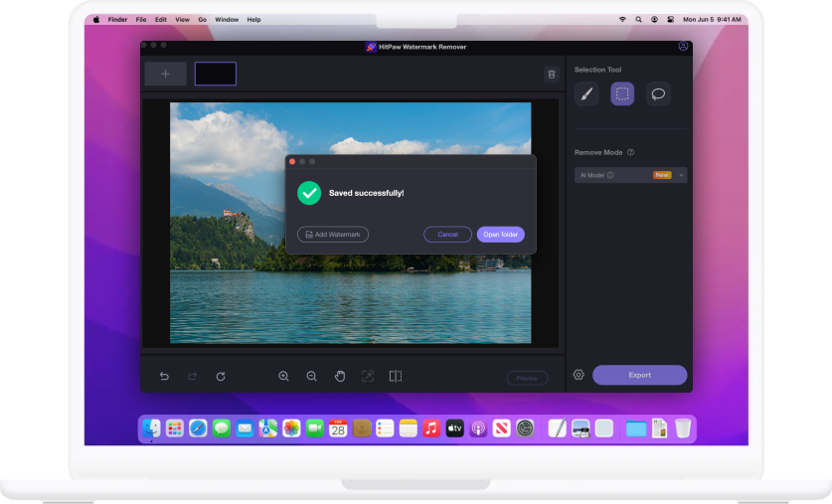Screen dimensions: 832x504
Task: Click the add image plus tile
Action: coord(165,74)
